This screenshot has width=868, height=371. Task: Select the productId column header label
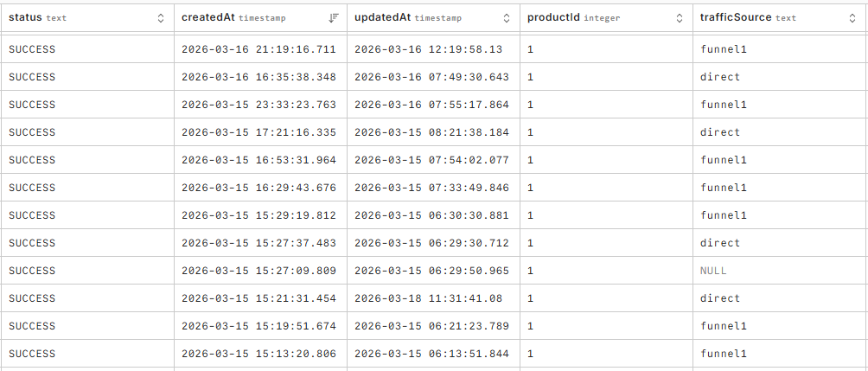coord(553,17)
